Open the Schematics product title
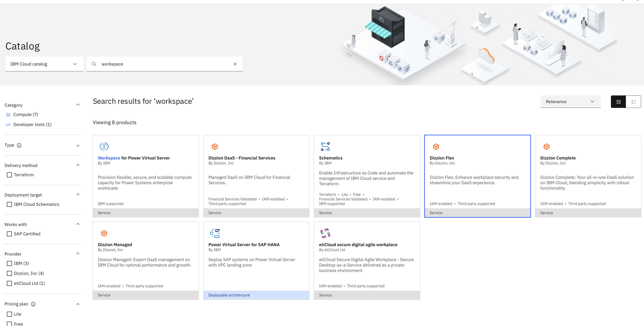 pyautogui.click(x=331, y=158)
